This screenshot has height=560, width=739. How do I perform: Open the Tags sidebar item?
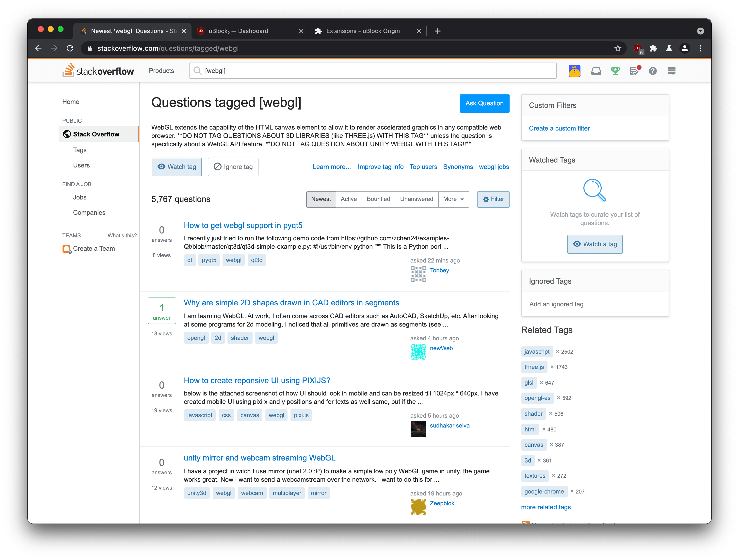point(80,150)
